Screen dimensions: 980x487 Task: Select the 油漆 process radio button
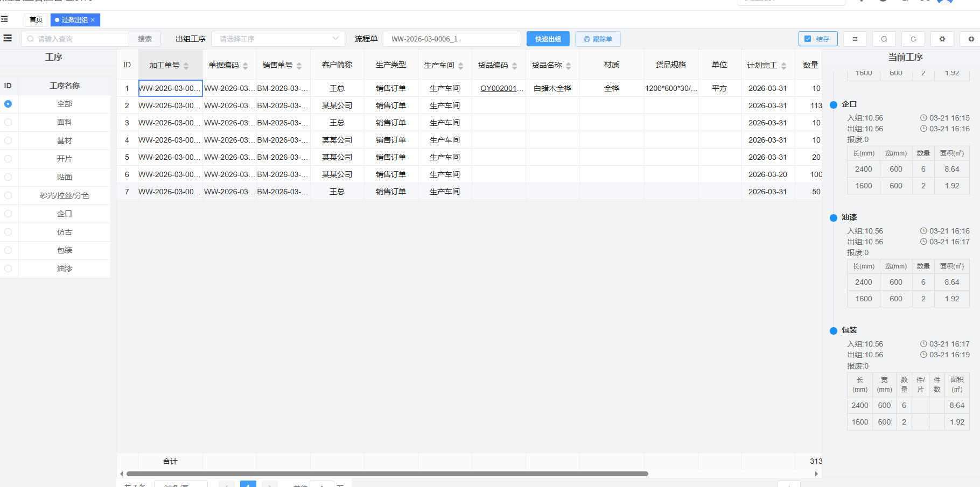point(8,269)
